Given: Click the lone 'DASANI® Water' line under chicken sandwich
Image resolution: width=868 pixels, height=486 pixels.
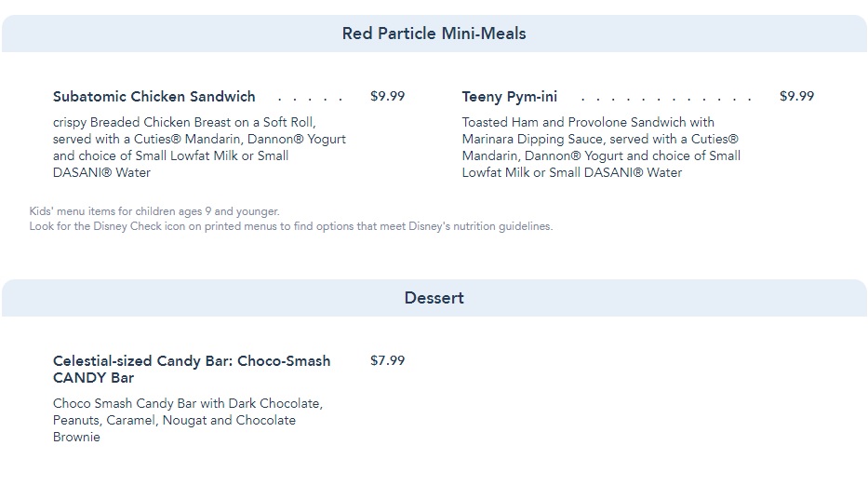Looking at the screenshot, I should point(101,172).
